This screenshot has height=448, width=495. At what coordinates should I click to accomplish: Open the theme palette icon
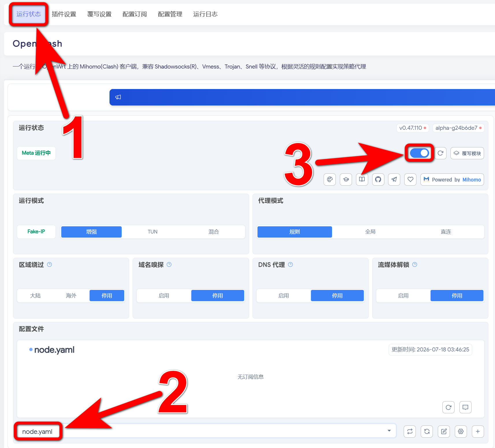[x=330, y=179]
